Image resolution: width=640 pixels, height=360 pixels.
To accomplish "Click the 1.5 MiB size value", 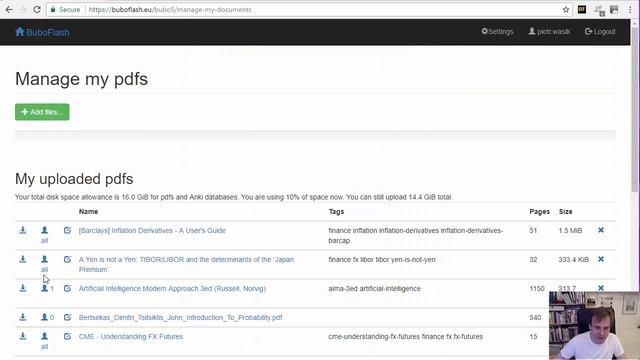I will tap(570, 230).
